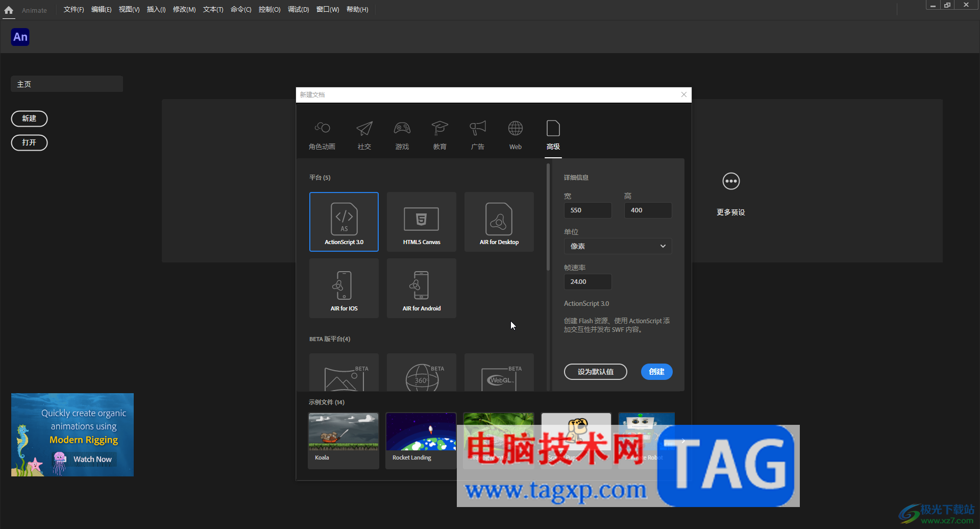Screen dimensions: 980x529
Task: Choose the 教育 graduation cap category
Action: pos(439,128)
